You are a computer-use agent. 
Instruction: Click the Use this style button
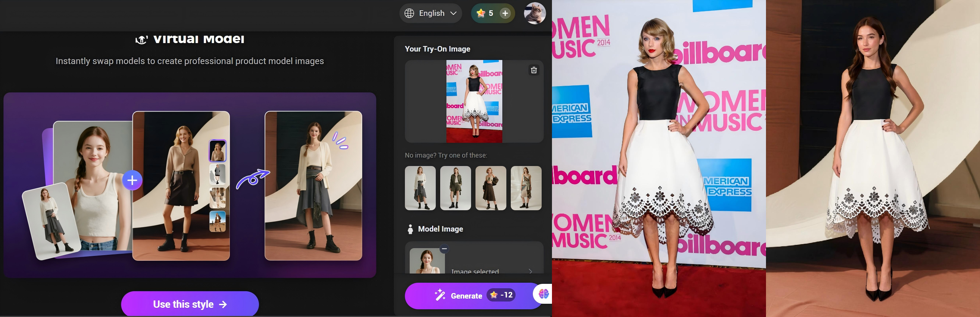pos(190,304)
